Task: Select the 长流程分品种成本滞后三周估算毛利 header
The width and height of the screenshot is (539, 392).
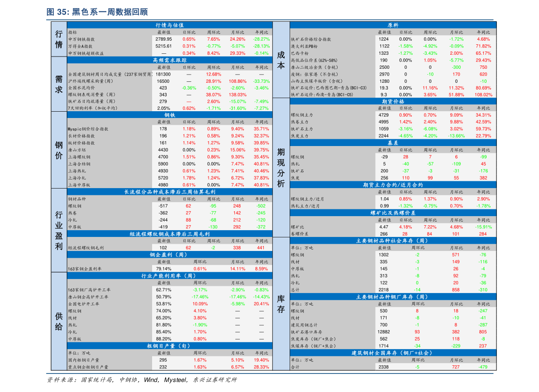Action: [169, 192]
